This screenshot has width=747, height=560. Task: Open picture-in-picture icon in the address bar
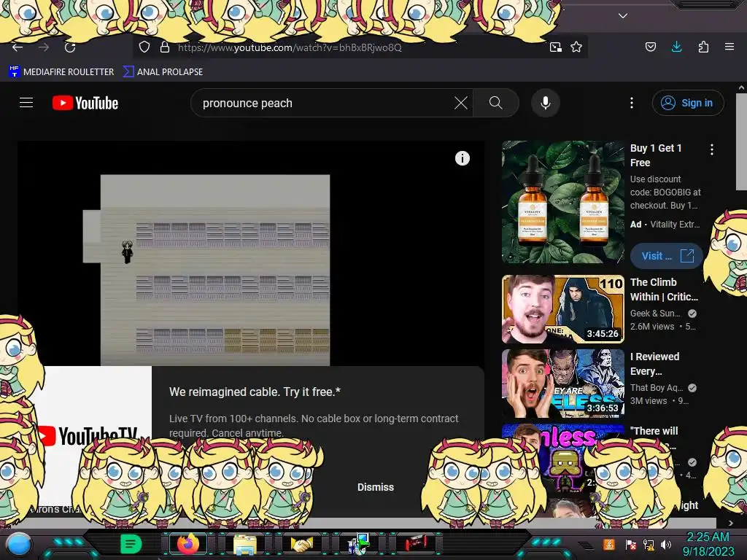coord(555,47)
